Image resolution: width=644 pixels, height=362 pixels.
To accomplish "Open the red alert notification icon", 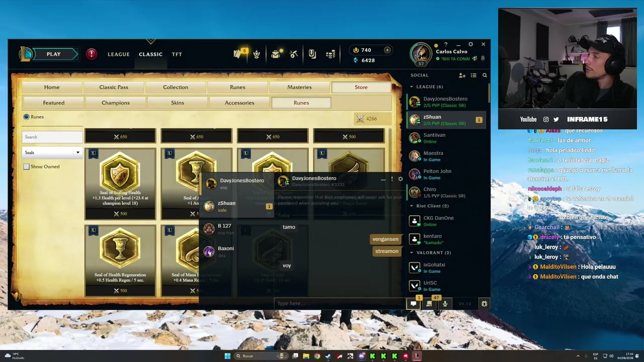I will pyautogui.click(x=91, y=54).
